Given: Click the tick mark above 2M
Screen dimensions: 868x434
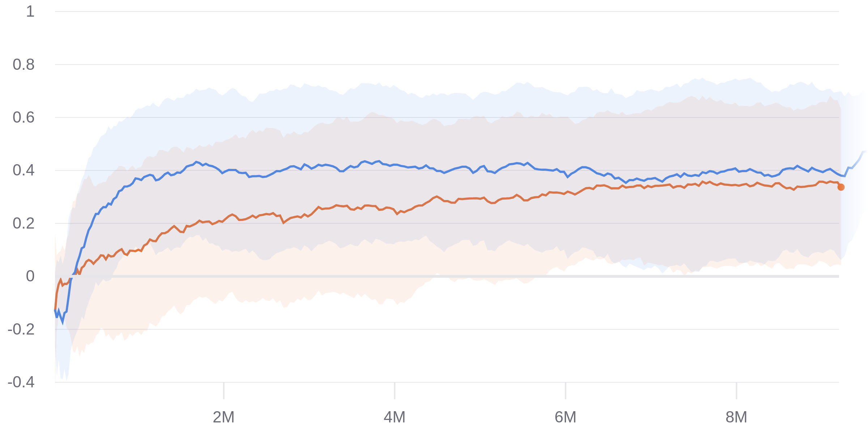Looking at the screenshot, I should coord(224,391).
